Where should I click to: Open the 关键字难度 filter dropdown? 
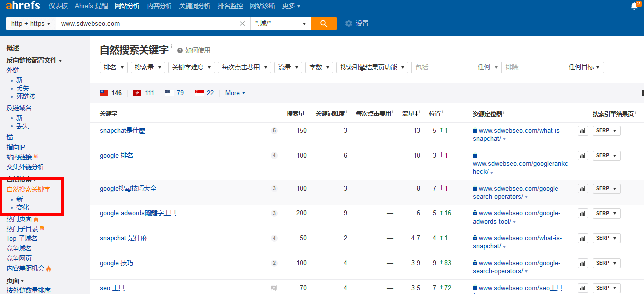pyautogui.click(x=192, y=67)
